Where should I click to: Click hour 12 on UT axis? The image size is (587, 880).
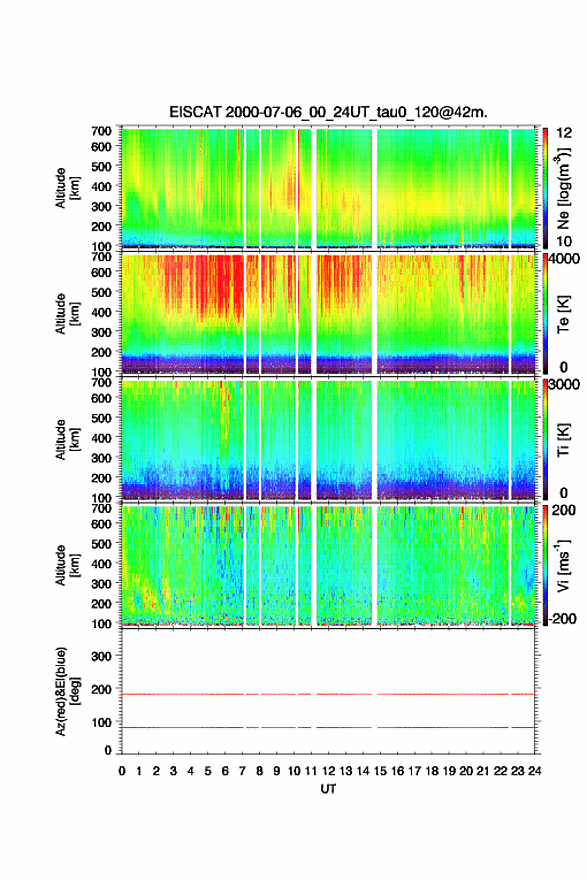coord(328,771)
